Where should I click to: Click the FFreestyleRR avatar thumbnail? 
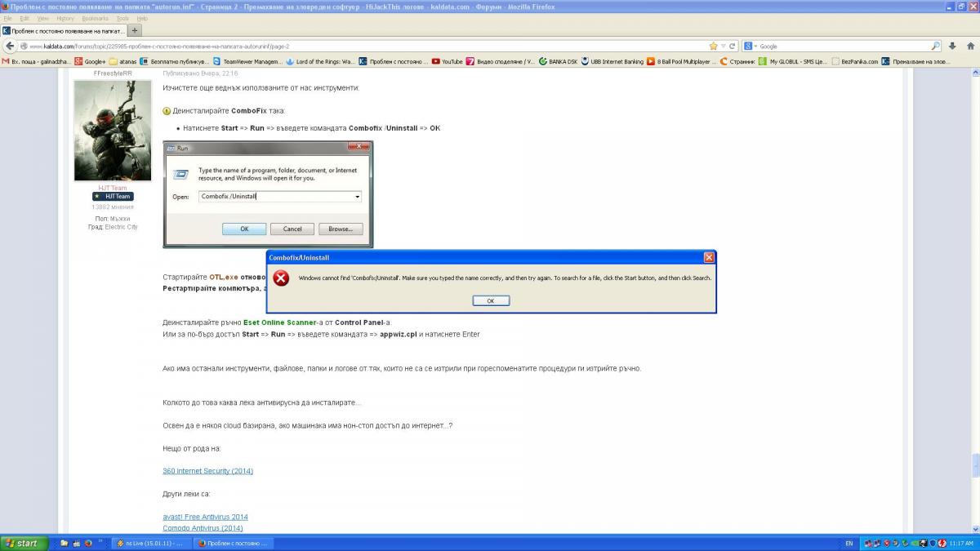[113, 131]
